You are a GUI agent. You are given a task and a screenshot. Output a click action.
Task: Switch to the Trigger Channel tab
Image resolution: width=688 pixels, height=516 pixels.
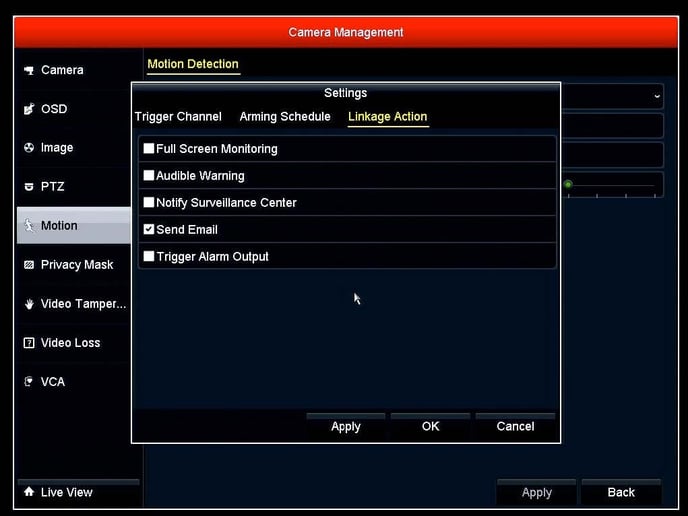click(x=178, y=117)
